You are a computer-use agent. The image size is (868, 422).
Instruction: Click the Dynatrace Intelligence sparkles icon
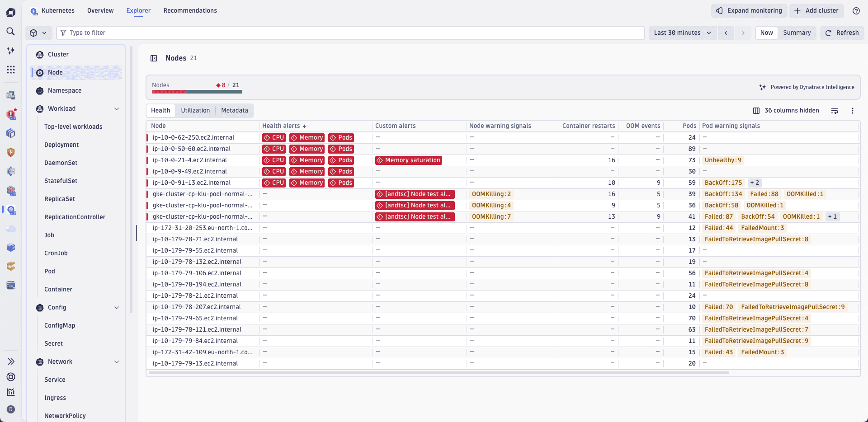click(x=763, y=87)
